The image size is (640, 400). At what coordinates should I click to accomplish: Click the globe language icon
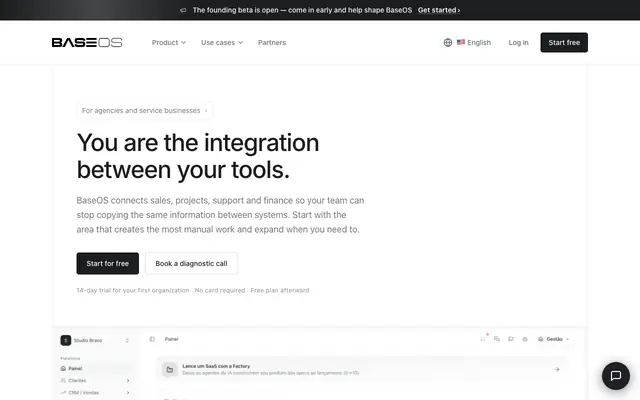pos(448,42)
